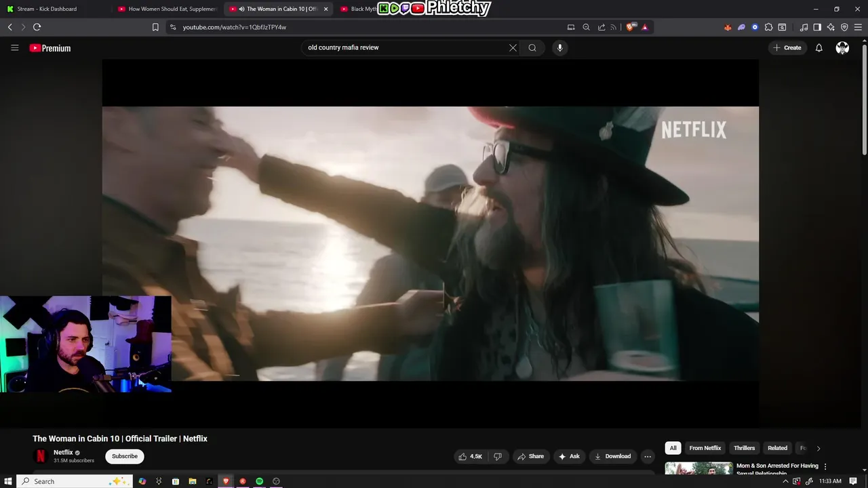Open the media control music note icon
This screenshot has width=868, height=488.
(804, 27)
